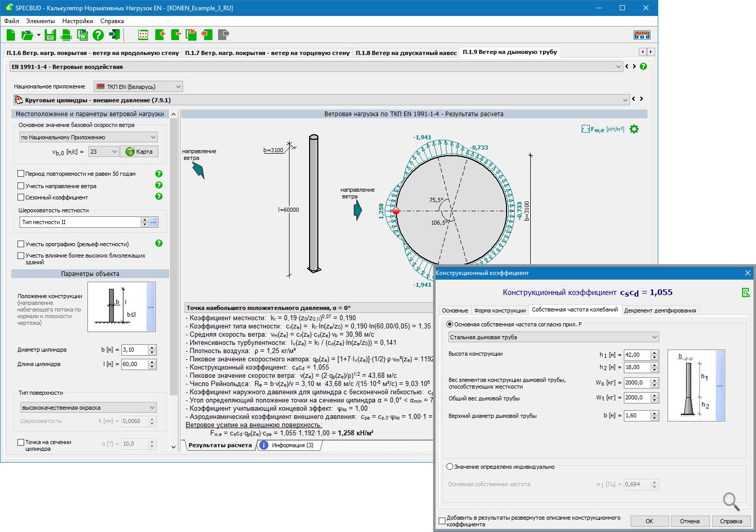Click the remove element minus icon

pos(176,35)
